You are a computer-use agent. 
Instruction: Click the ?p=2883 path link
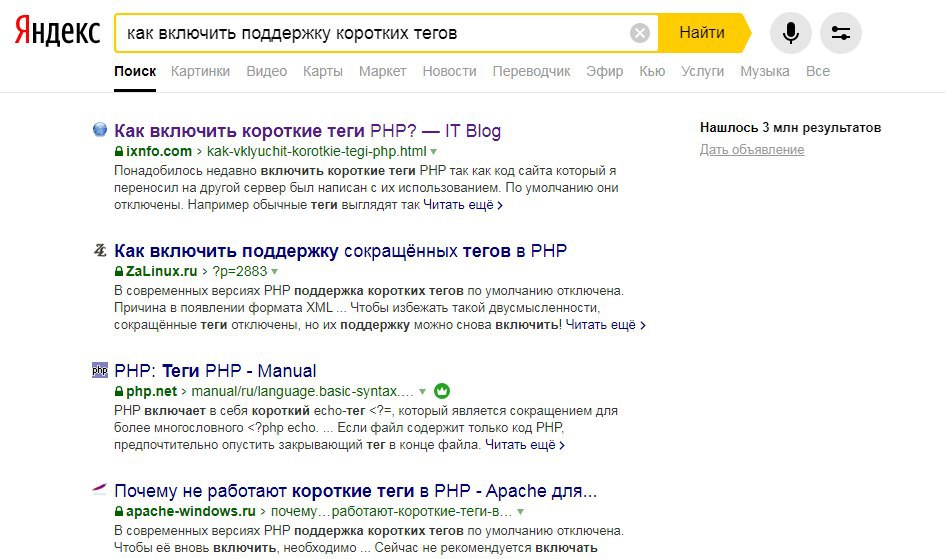[x=240, y=271]
